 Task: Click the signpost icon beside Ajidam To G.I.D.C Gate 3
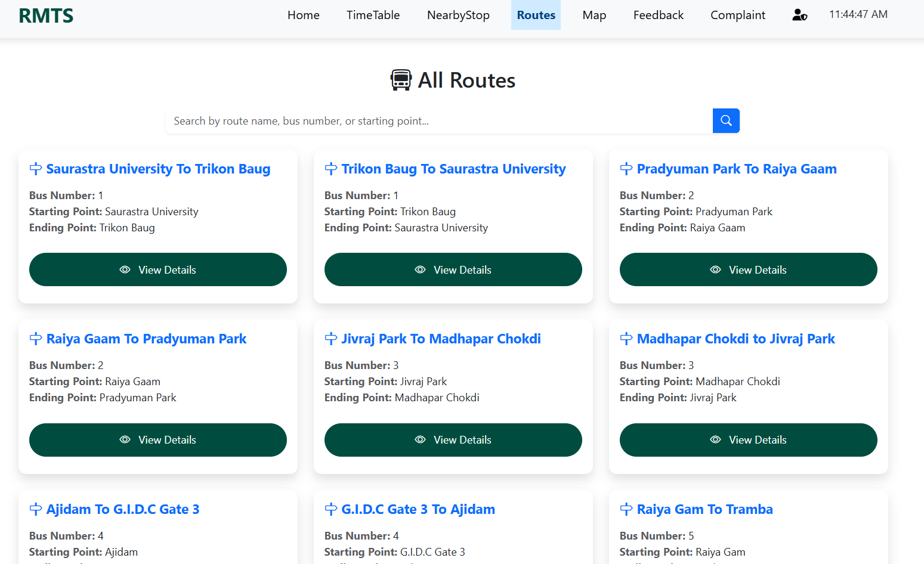tap(35, 509)
